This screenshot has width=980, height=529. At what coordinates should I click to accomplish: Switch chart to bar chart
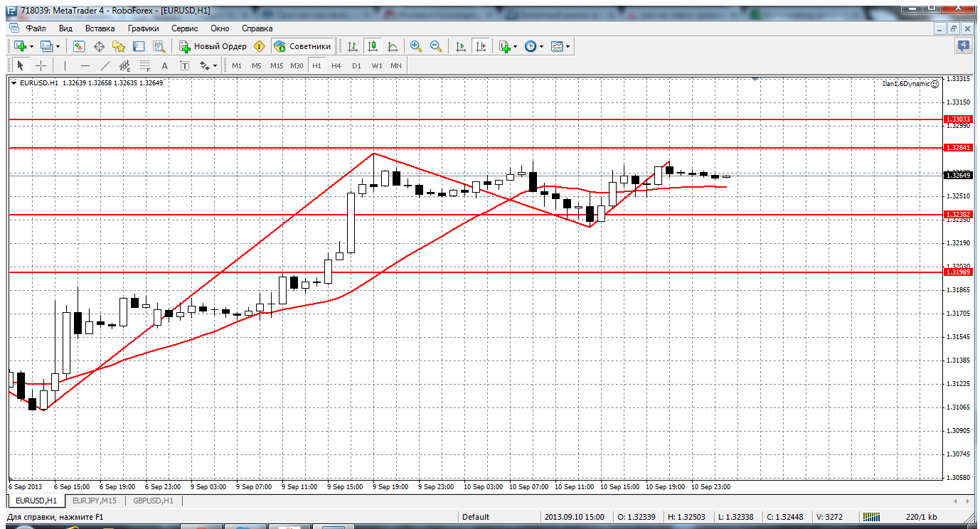352,46
